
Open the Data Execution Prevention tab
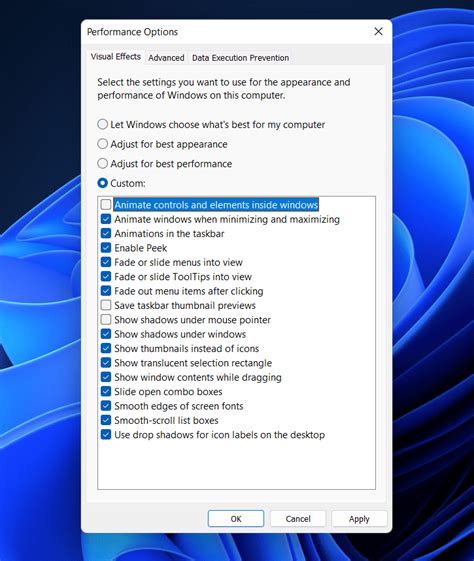240,58
